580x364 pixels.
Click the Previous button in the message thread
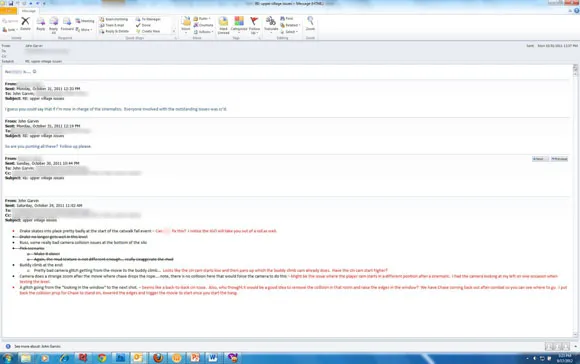tap(559, 159)
